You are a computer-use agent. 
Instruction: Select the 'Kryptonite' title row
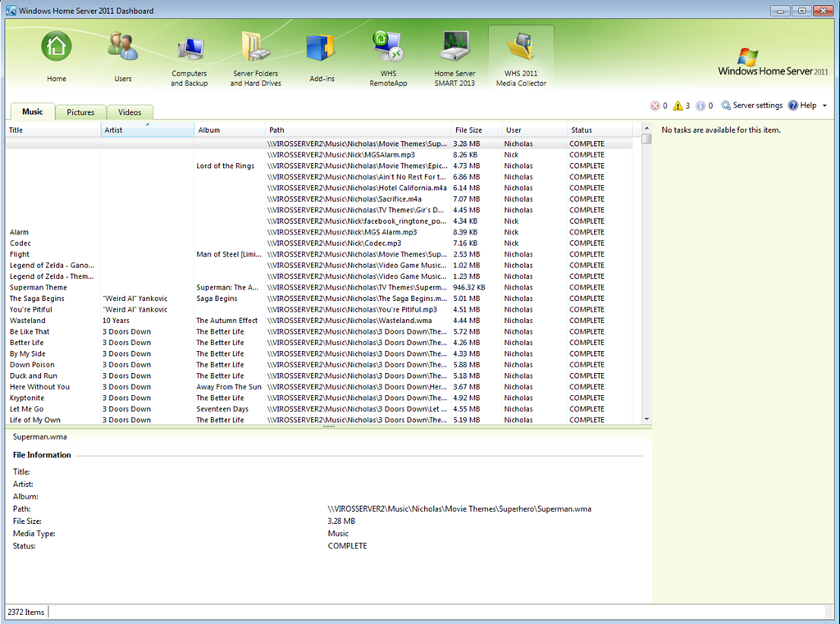319,398
